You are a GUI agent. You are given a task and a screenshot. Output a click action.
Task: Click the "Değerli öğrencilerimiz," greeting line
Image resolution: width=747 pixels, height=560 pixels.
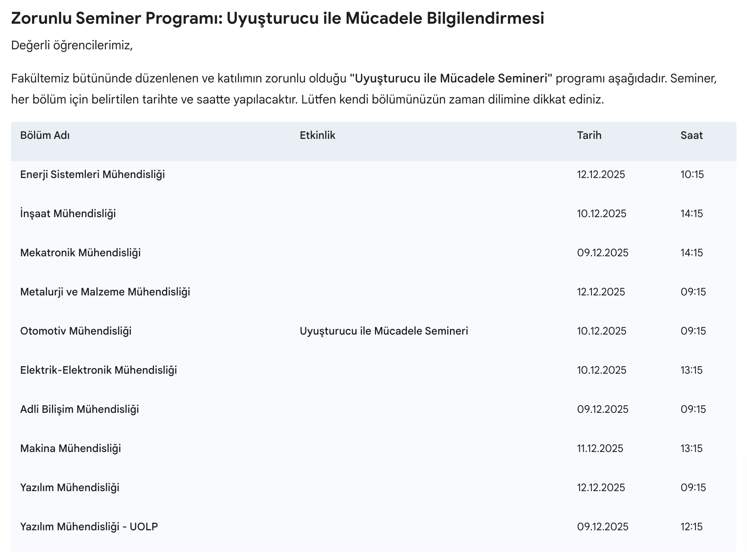(x=72, y=45)
